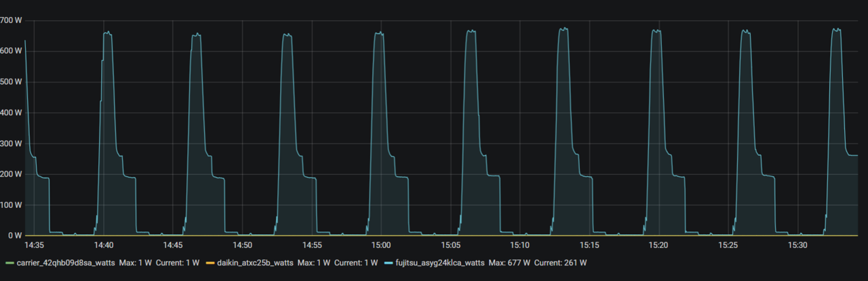Toggle the fujitsu_asyg24klca_watts legend series

pos(439,262)
